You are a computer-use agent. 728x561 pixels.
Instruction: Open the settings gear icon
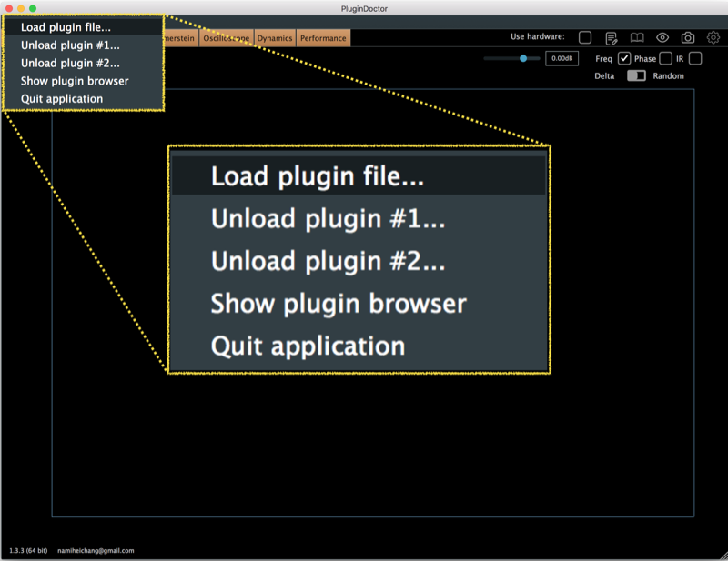[x=713, y=37]
